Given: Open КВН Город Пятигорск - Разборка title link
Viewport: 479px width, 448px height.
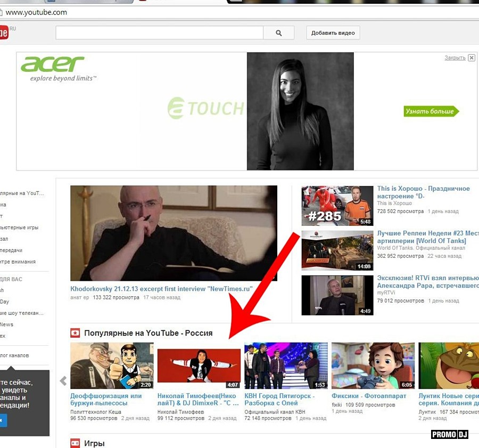Looking at the screenshot, I should (x=279, y=400).
